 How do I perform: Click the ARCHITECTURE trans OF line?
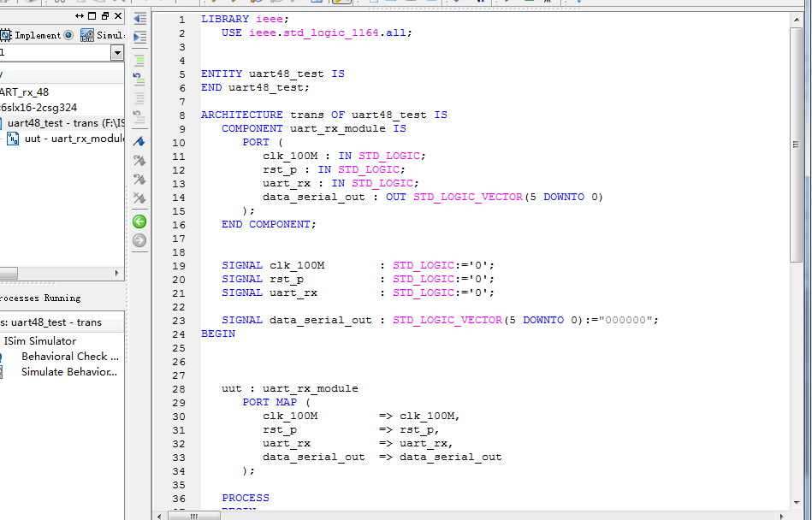click(324, 115)
